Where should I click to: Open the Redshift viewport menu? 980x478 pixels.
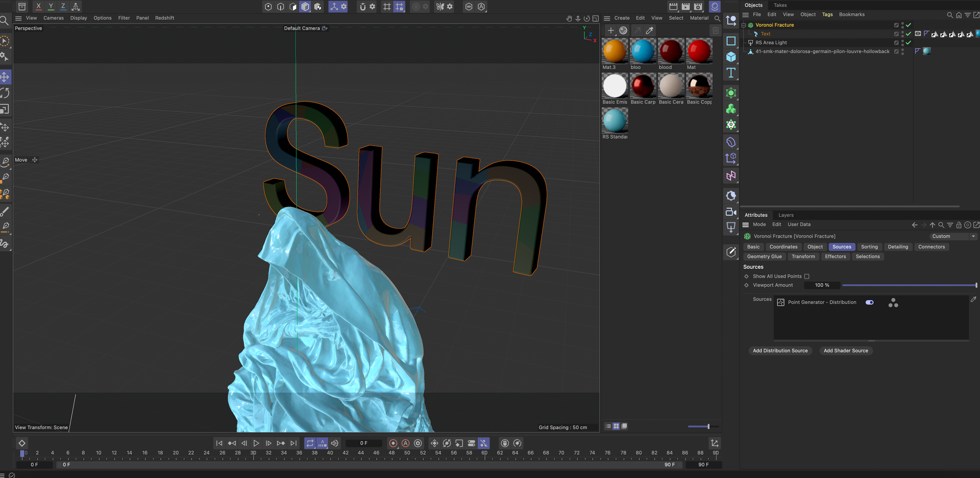click(x=165, y=18)
